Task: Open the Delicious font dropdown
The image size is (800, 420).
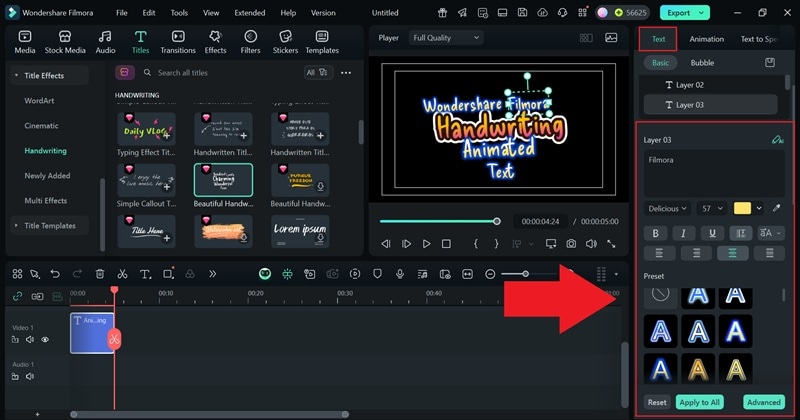Action: (x=668, y=208)
